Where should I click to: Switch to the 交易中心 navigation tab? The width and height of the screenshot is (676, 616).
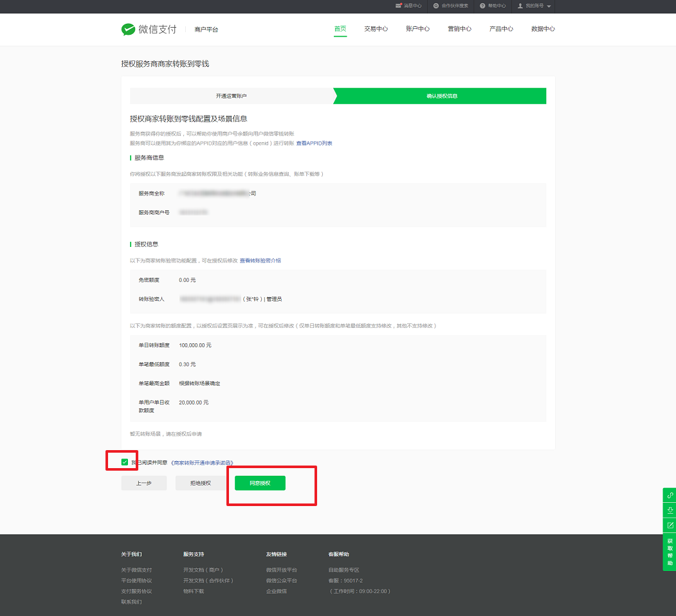376,29
